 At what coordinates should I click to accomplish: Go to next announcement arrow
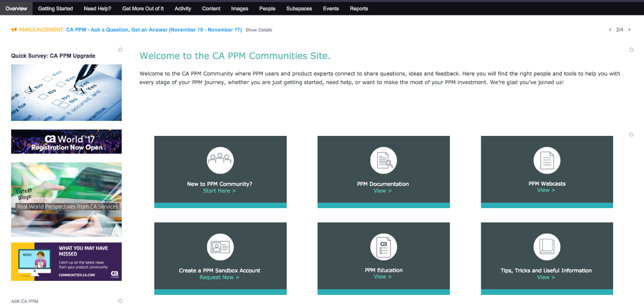(x=630, y=30)
